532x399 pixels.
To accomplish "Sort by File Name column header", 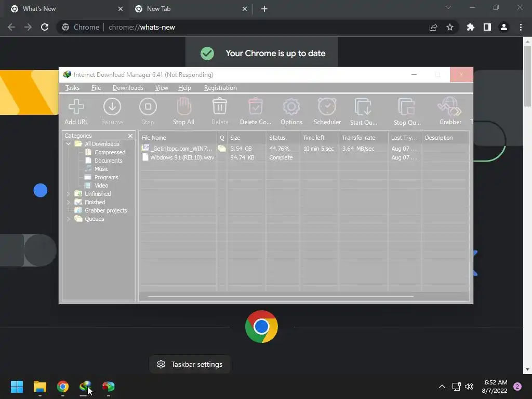I will [178, 138].
